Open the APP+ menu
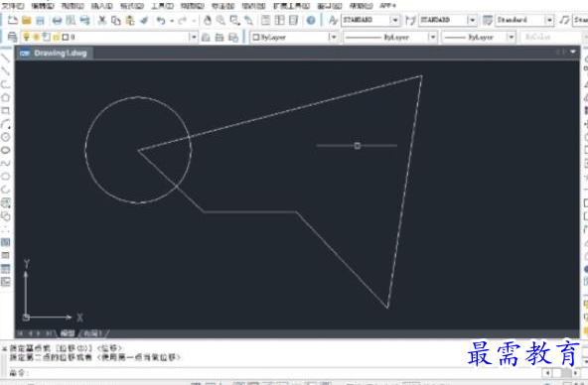 point(387,6)
